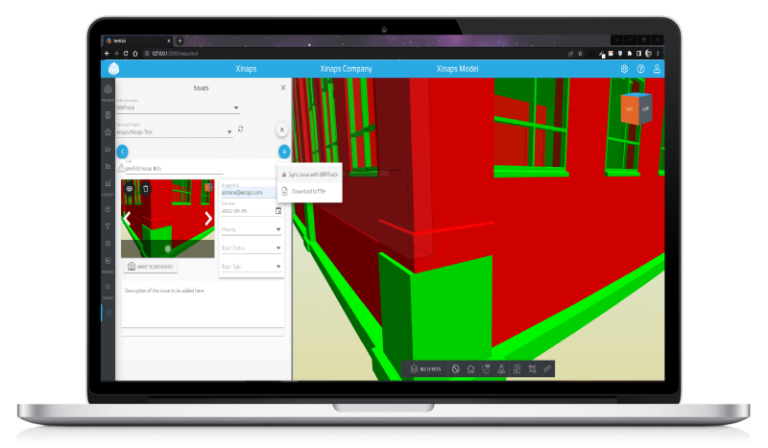Open the settings gear in the blue header

[624, 69]
